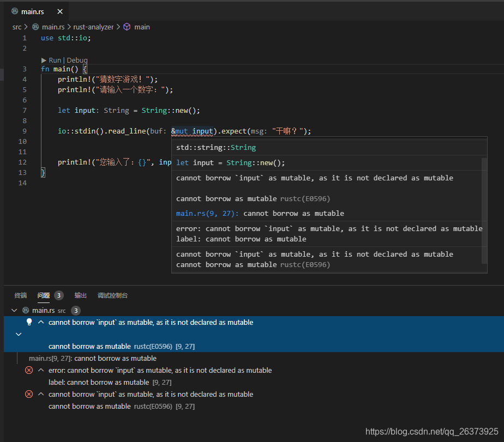
Task: Collapse the selected problem's message with caret
Action: click(x=41, y=322)
